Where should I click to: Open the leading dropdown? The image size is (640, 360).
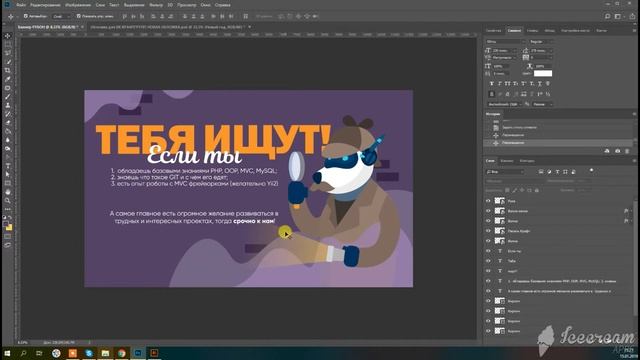click(541, 51)
